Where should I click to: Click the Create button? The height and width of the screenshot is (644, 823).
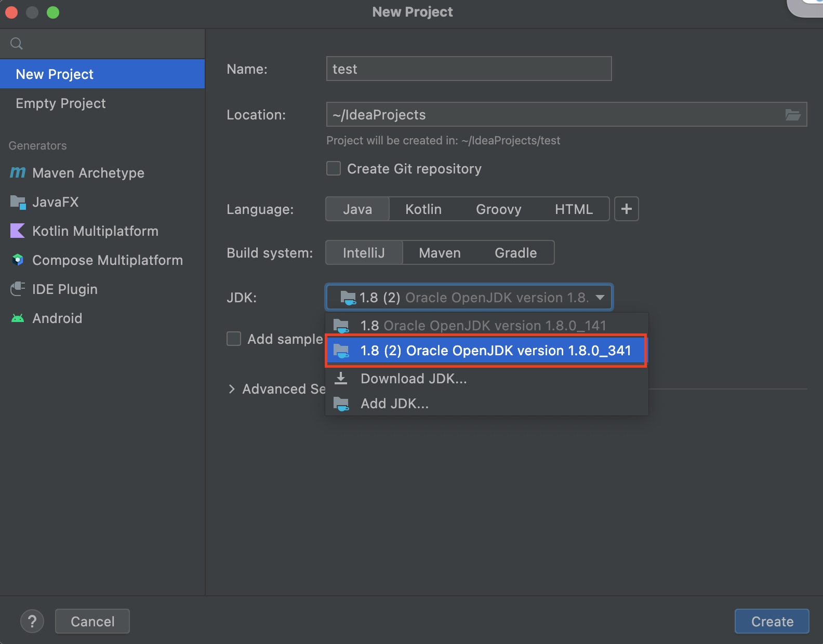point(772,621)
